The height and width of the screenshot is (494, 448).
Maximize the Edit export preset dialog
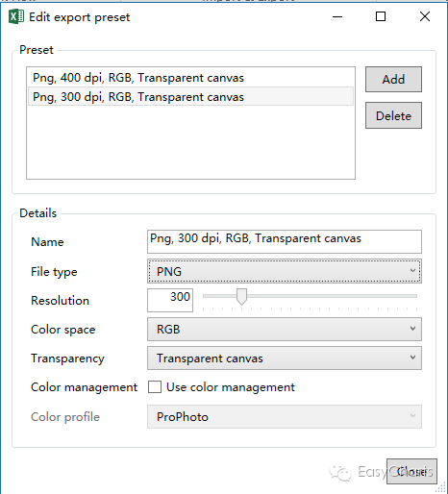(381, 16)
